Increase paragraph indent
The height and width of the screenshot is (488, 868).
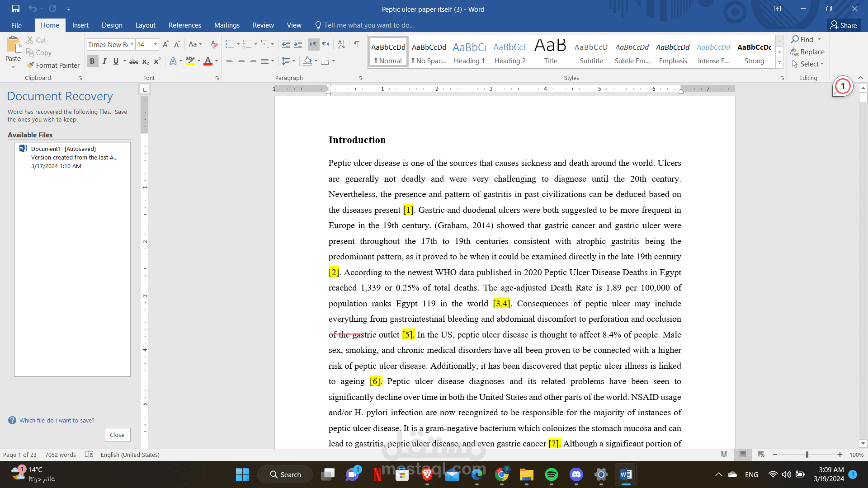point(297,44)
